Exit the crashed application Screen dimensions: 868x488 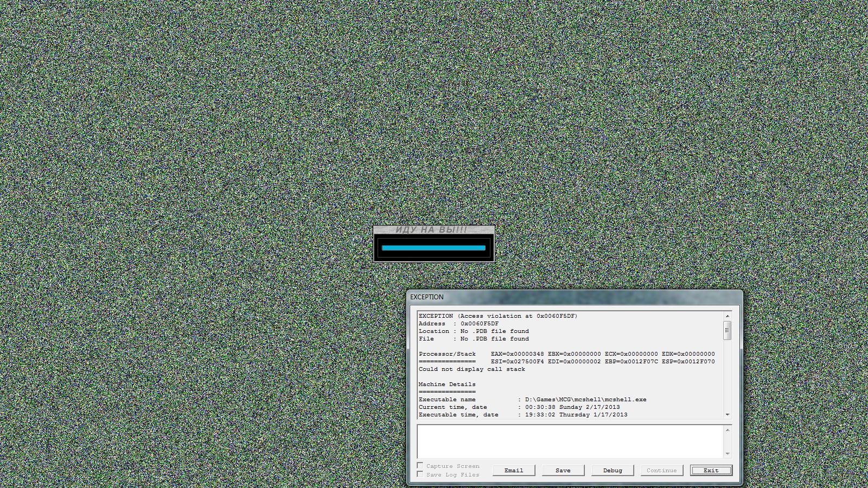tap(711, 470)
